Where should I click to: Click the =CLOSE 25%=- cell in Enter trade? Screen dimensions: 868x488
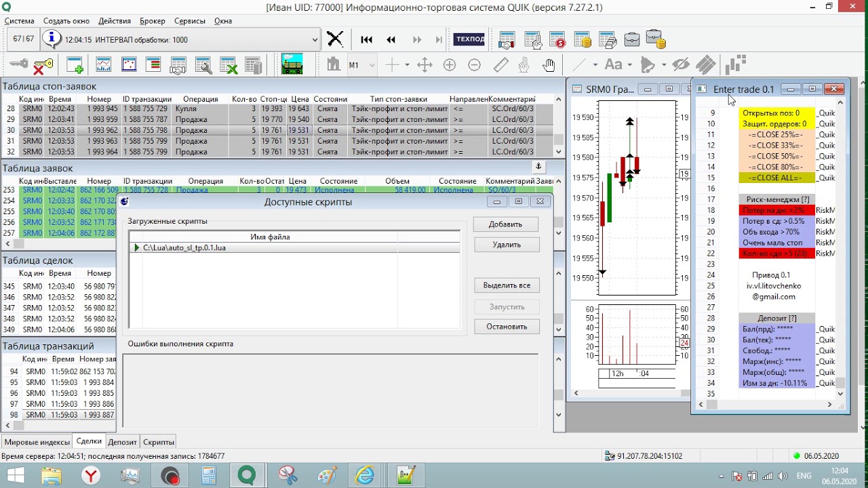tap(776, 135)
